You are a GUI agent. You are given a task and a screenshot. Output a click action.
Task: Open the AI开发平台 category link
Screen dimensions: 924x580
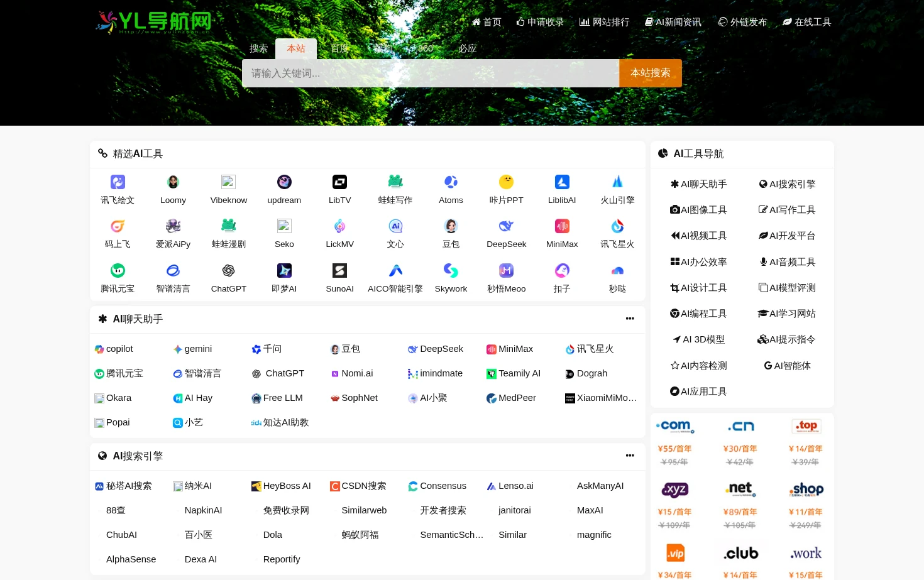pyautogui.click(x=787, y=236)
